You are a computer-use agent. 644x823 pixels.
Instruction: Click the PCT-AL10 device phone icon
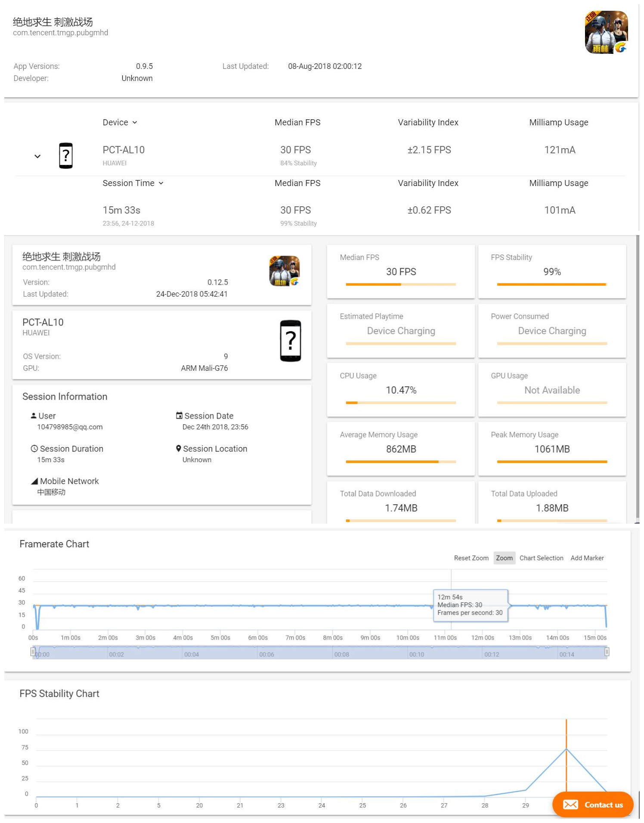click(66, 155)
